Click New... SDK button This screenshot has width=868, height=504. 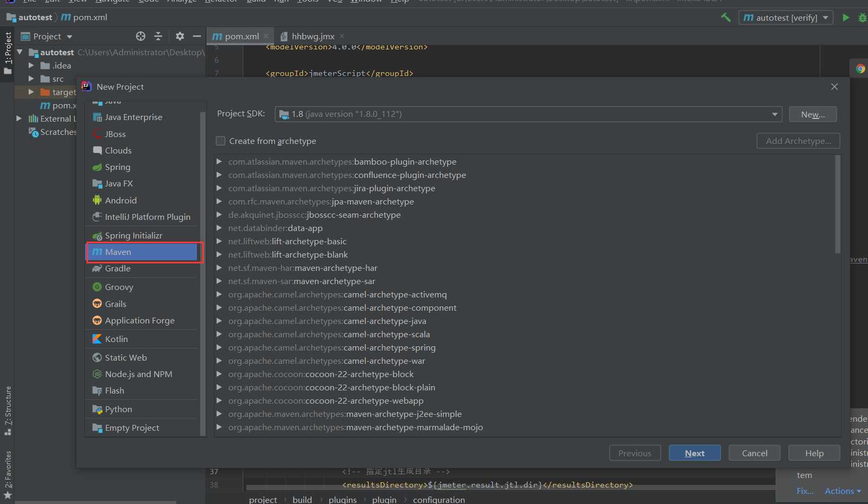(813, 114)
